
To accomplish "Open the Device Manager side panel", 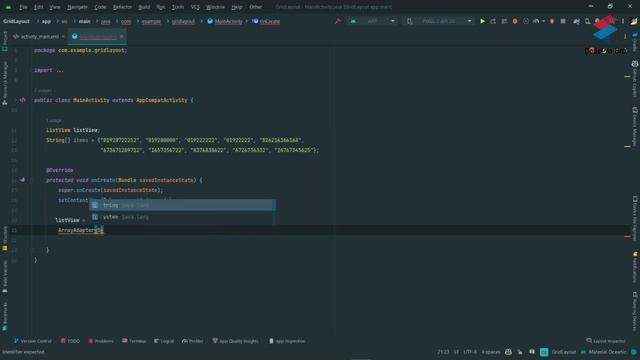I will 635,126.
